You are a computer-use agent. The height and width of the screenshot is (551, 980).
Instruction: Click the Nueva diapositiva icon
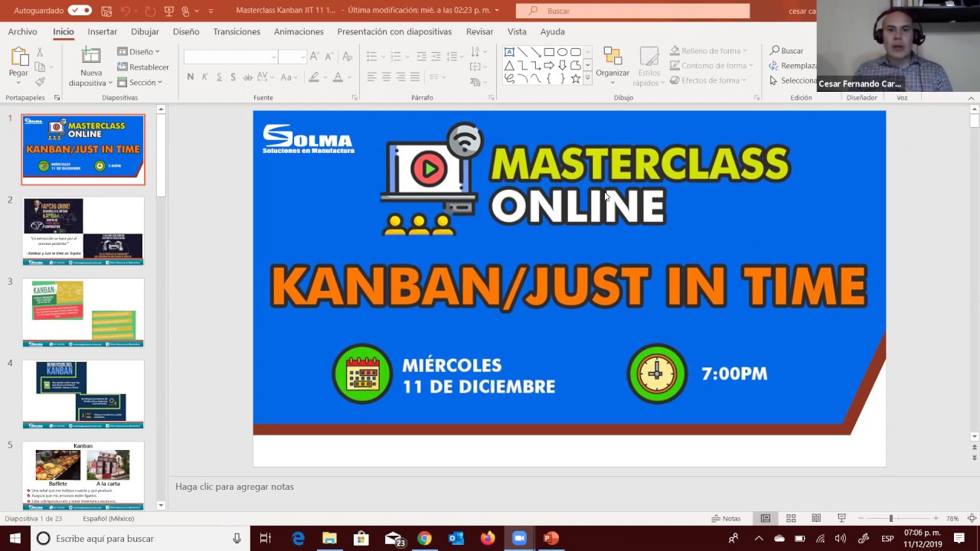90,57
